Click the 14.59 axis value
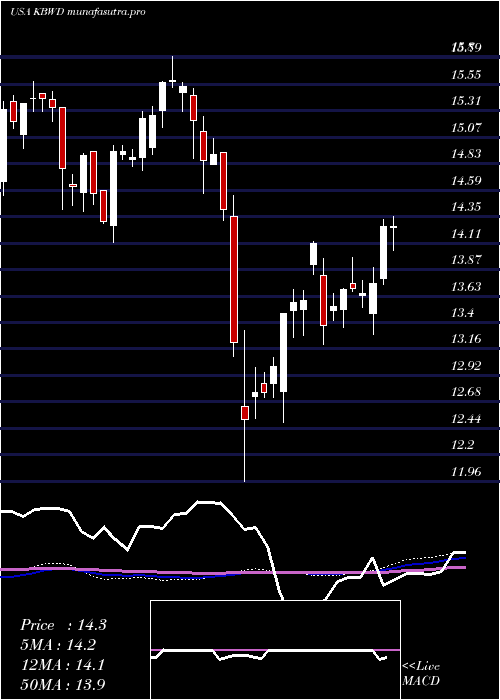 466,180
